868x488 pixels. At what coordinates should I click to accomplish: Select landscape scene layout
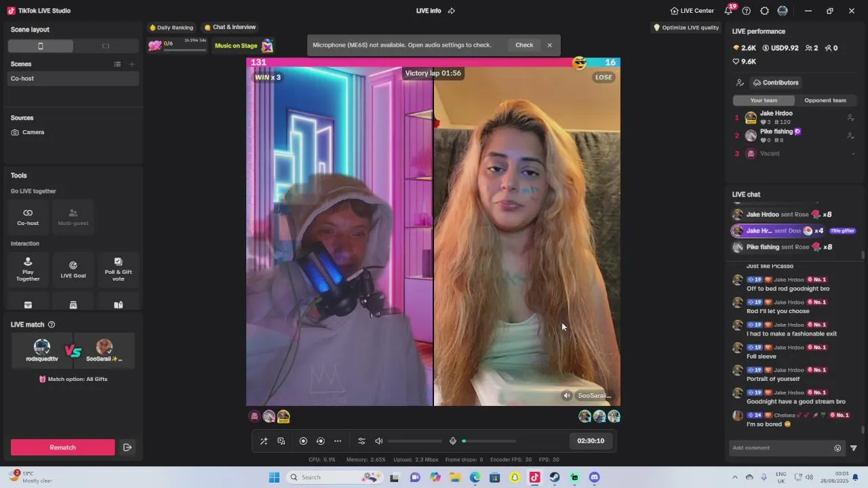(106, 46)
